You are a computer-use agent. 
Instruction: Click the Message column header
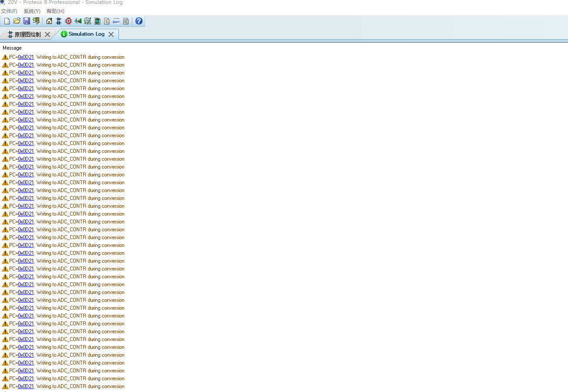pos(12,48)
